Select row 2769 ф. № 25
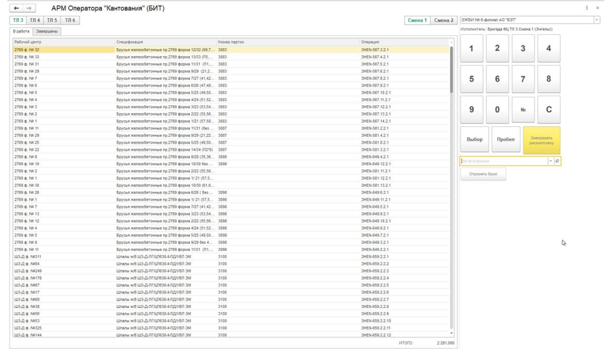 point(231,143)
